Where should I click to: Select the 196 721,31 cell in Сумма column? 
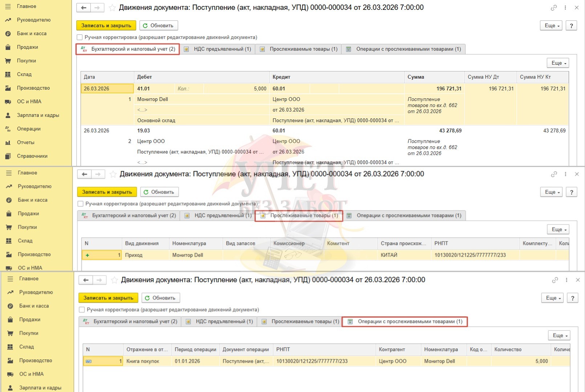pos(448,89)
